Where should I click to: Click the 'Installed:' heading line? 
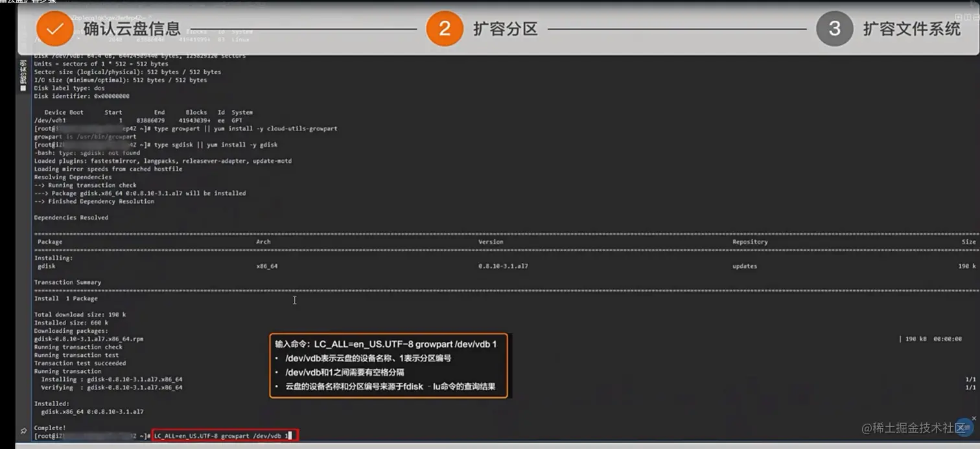(x=51, y=404)
